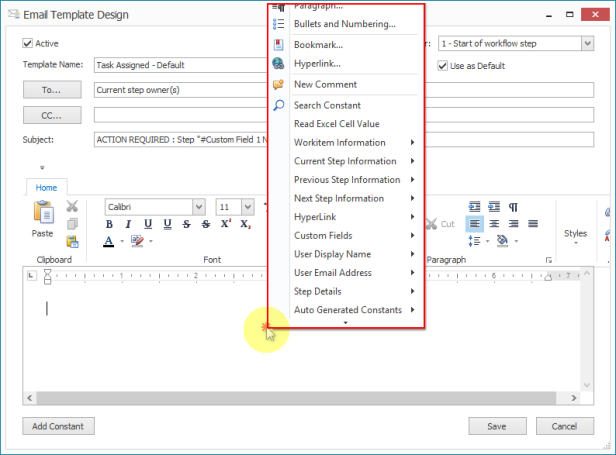Show paragraph marks with pilcrow icon

click(x=513, y=207)
